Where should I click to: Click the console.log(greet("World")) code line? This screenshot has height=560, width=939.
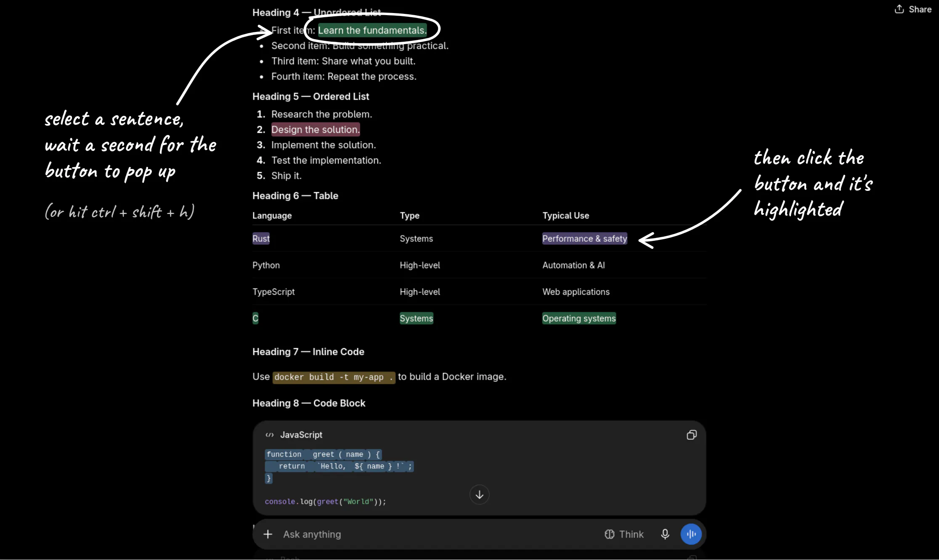pos(325,502)
